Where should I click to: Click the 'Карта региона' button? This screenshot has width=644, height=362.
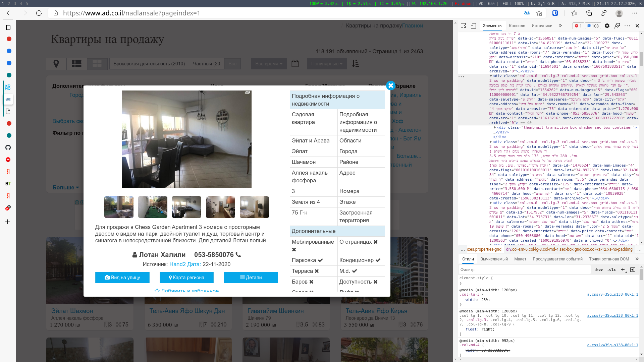(186, 278)
